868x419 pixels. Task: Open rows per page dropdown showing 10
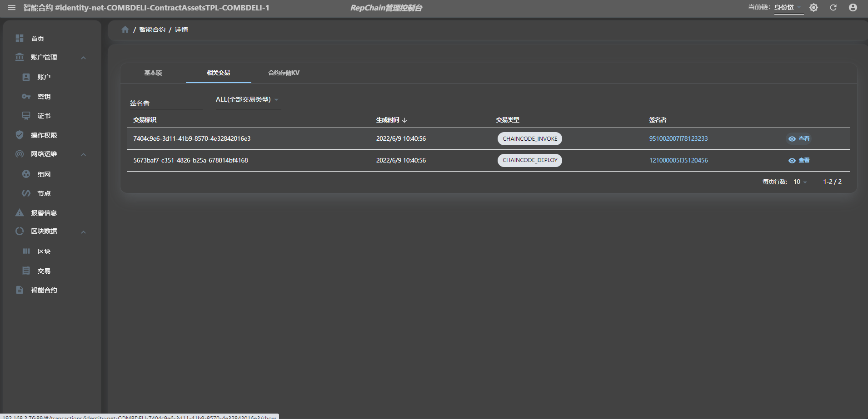(800, 182)
